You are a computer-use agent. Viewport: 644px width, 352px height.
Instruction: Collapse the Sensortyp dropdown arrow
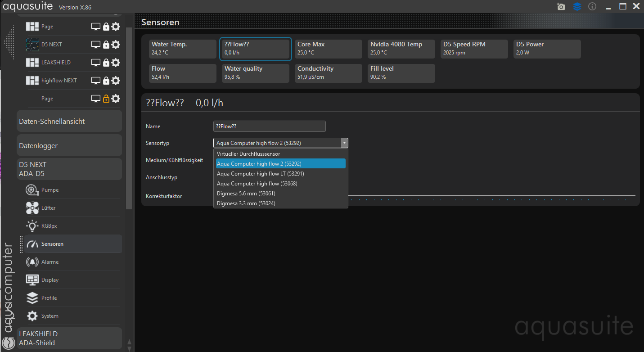[344, 143]
